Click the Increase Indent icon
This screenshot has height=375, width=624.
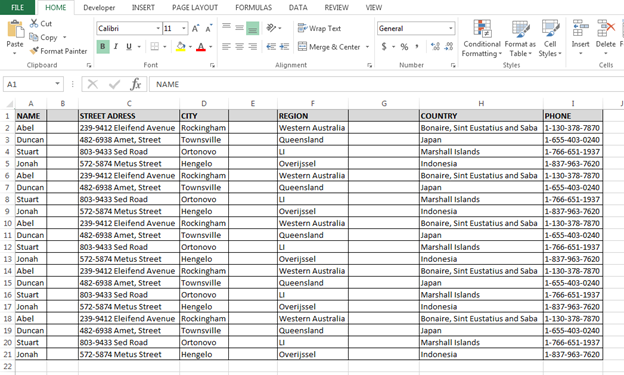(284, 47)
